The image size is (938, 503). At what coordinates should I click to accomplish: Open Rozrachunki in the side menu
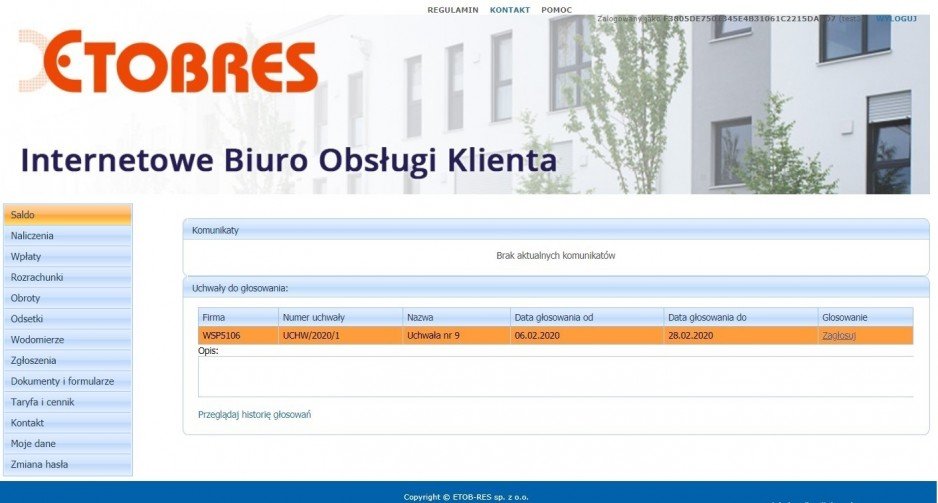coord(68,278)
